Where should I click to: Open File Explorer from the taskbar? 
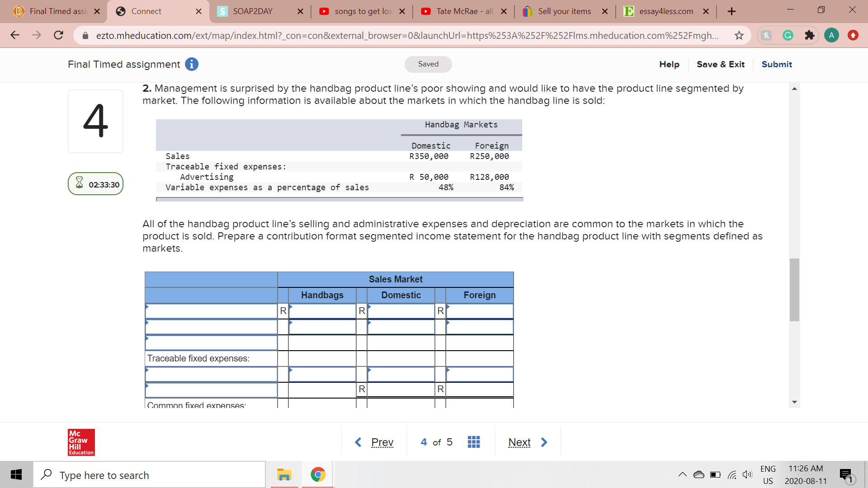283,474
